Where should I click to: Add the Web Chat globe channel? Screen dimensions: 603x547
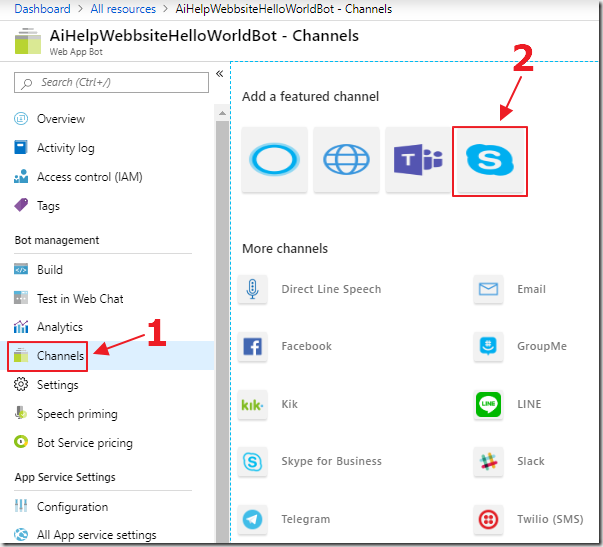(346, 159)
